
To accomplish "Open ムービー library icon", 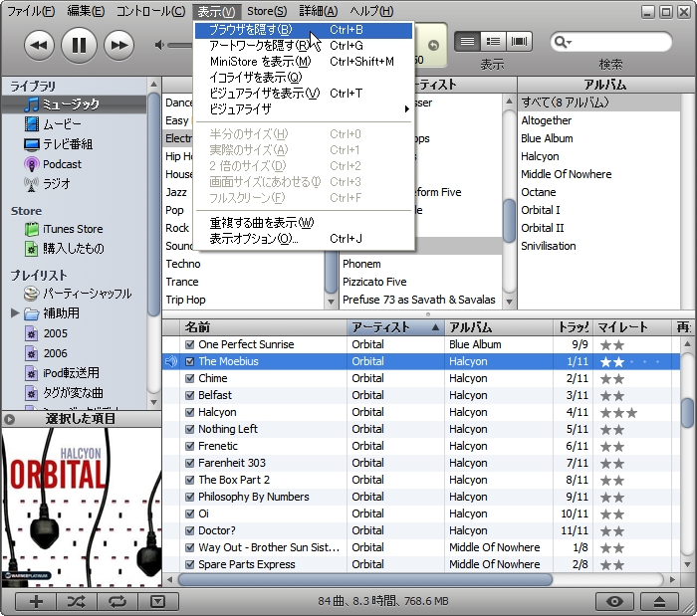I will coord(32,124).
